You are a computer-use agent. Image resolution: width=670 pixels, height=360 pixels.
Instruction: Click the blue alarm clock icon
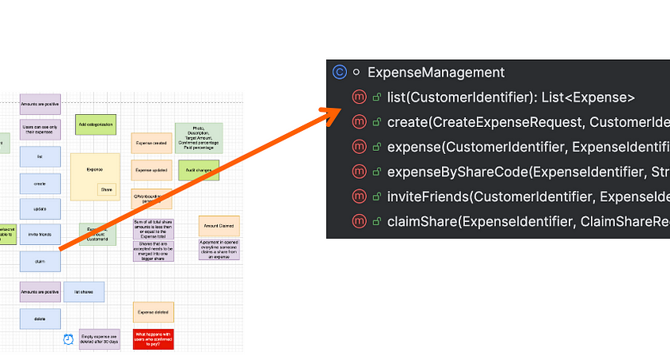(68, 339)
